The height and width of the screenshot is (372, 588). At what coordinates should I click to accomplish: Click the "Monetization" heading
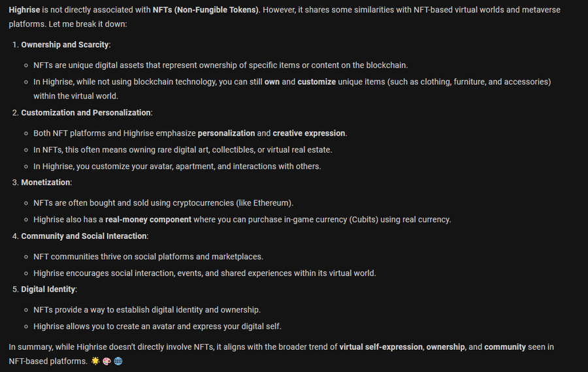[46, 182]
